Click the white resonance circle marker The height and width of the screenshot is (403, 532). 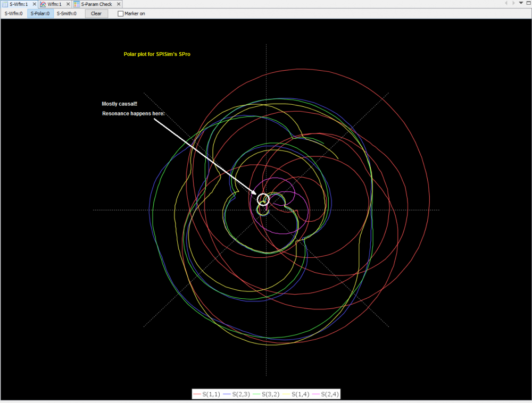[x=263, y=199]
